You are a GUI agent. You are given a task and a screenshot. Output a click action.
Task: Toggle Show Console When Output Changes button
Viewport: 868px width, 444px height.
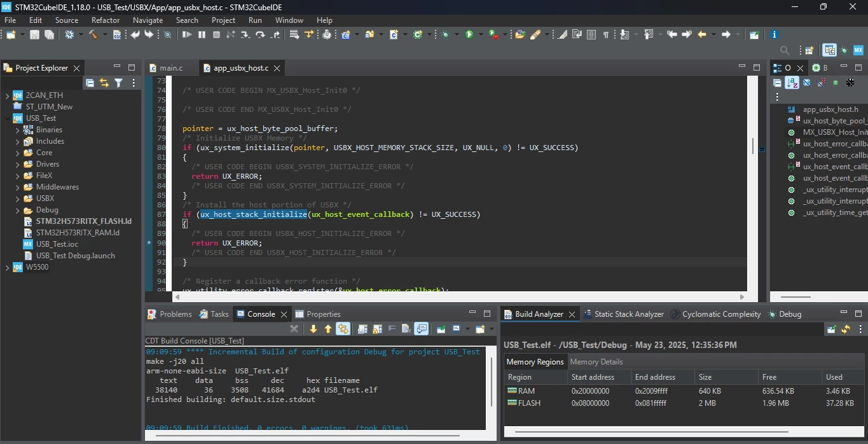(x=421, y=329)
